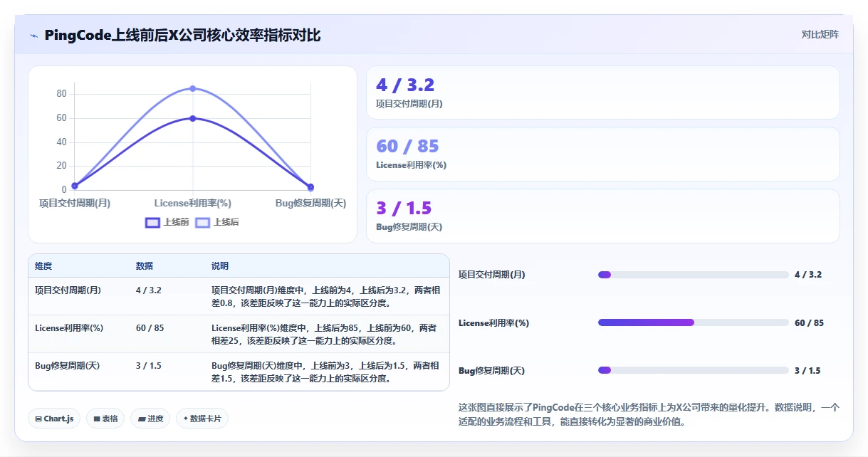
Task: Click the chart axis label License利用率(%)
Action: (193, 203)
